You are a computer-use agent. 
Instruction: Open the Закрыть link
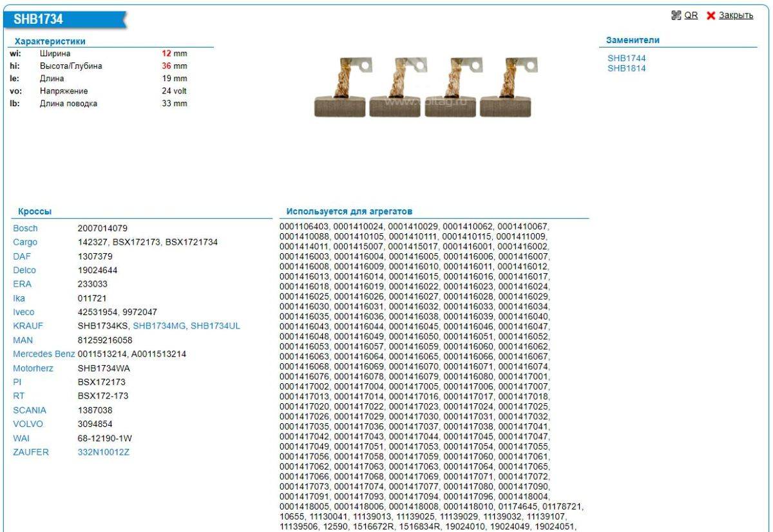736,15
